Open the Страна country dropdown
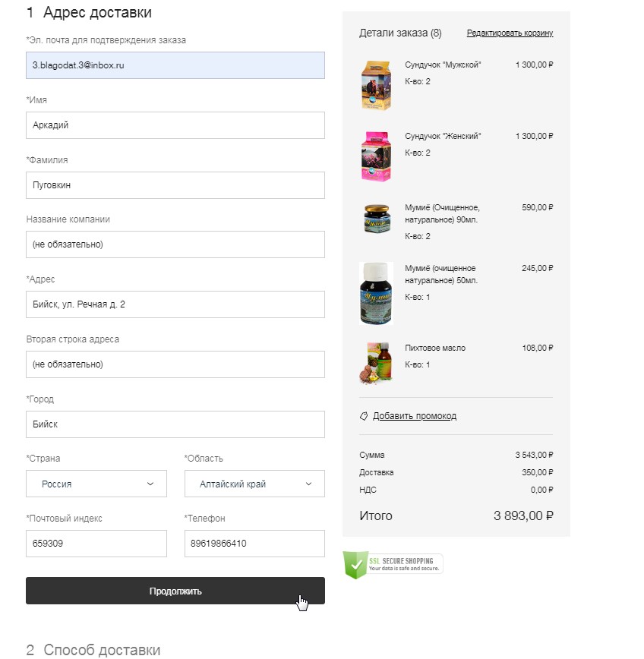The width and height of the screenshot is (644, 659). tap(96, 484)
